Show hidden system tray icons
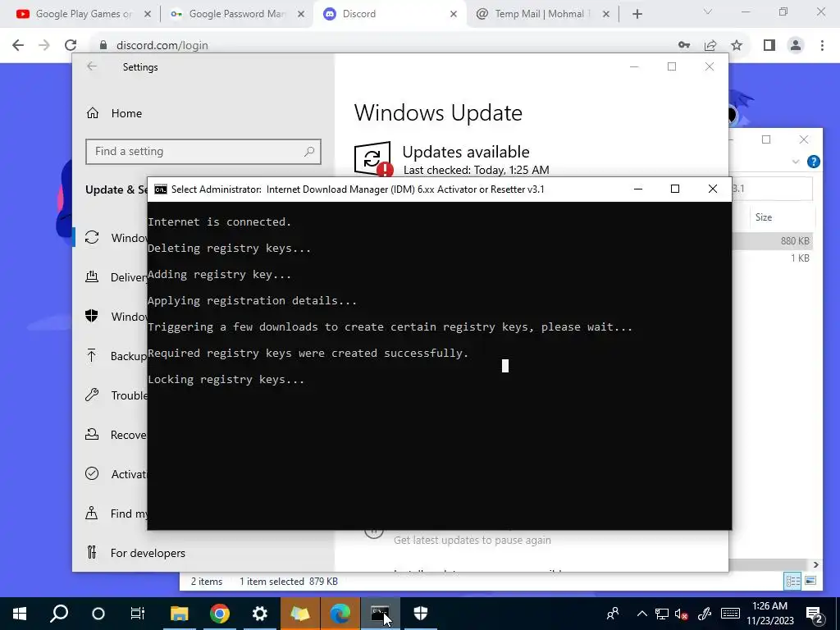 641,614
